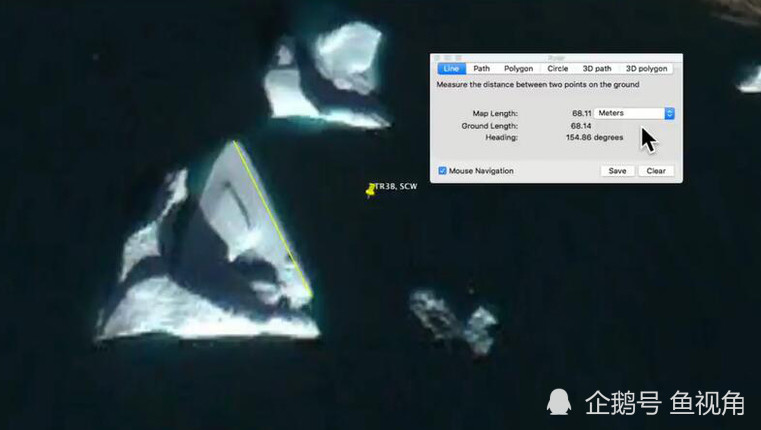Uncheck the Mouse Navigation checkbox

443,171
